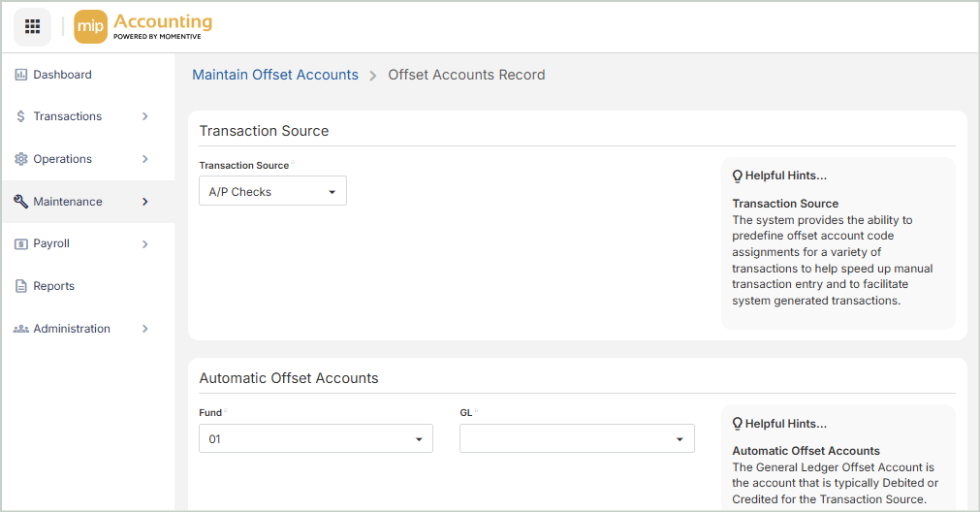Click the Transactions dollar sign icon
980x512 pixels.
(x=20, y=116)
